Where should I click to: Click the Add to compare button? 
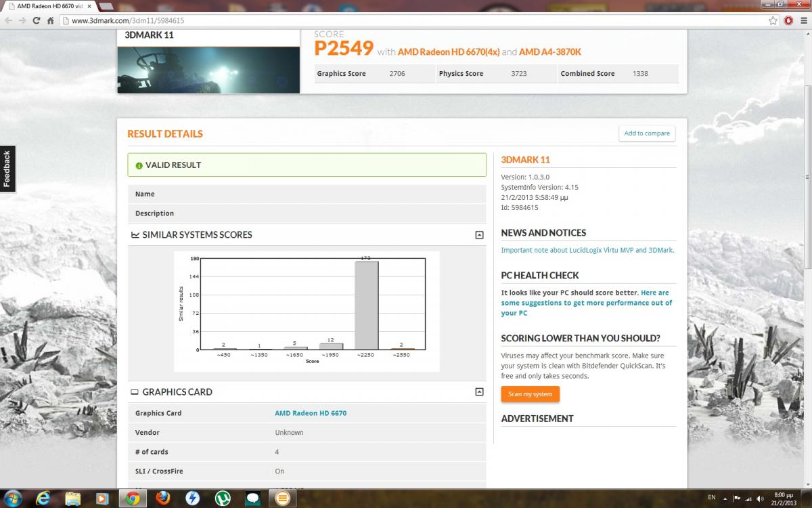647,133
